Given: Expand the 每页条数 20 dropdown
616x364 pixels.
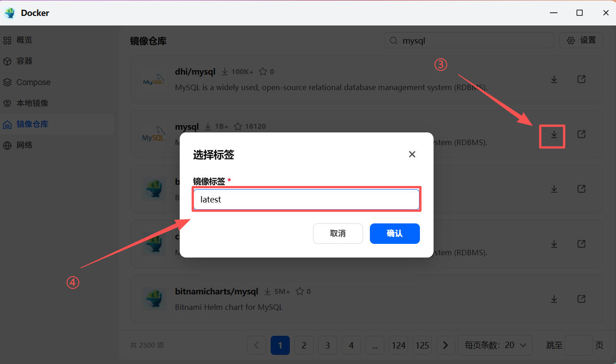Looking at the screenshot, I should click(495, 345).
